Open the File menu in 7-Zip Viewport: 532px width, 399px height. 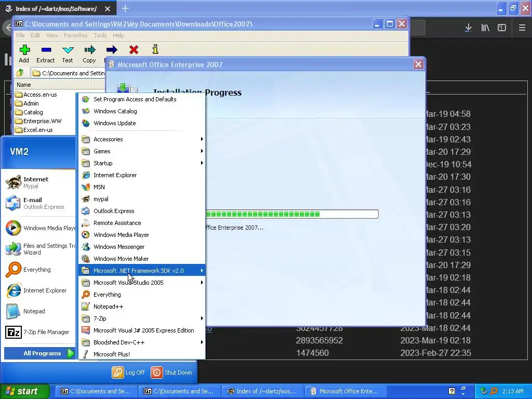coord(20,35)
